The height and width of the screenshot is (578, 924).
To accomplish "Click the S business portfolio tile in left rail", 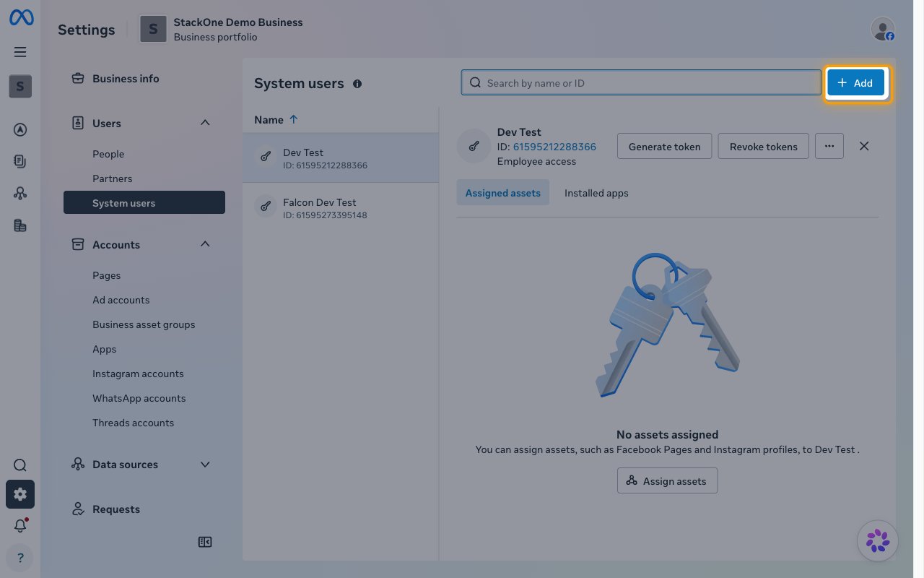I will [x=20, y=87].
